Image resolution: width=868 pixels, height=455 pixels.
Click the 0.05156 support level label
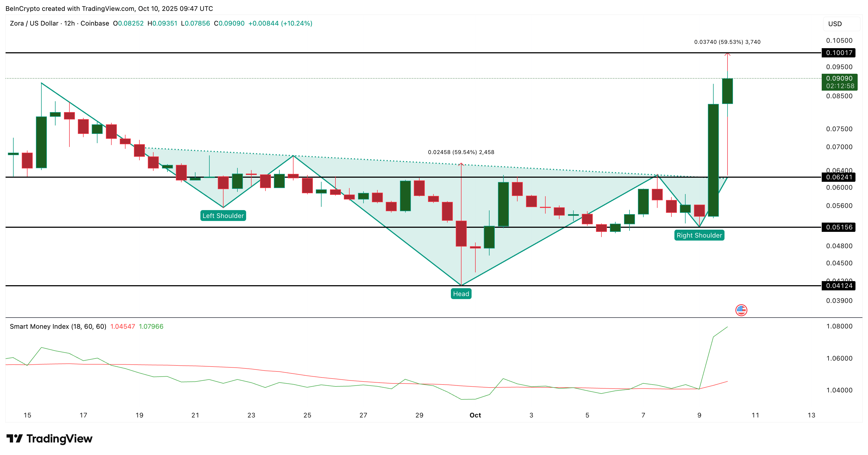[x=839, y=227]
